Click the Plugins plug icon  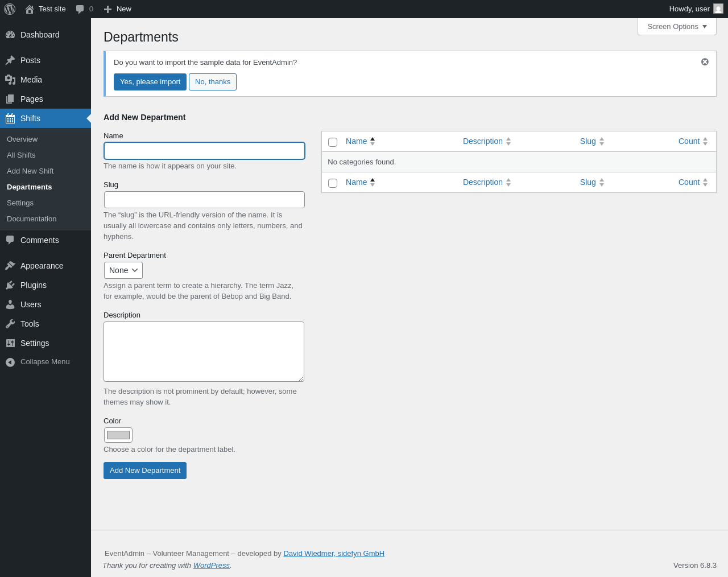[x=10, y=285]
